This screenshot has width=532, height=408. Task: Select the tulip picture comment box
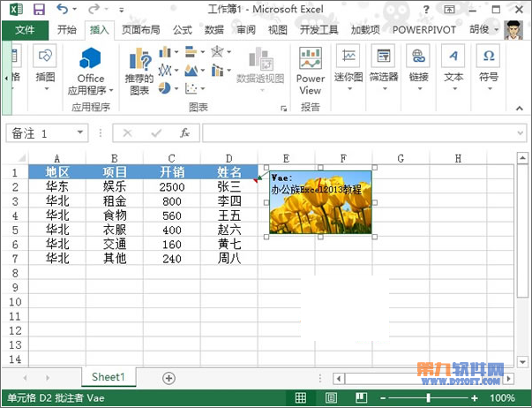click(x=320, y=202)
